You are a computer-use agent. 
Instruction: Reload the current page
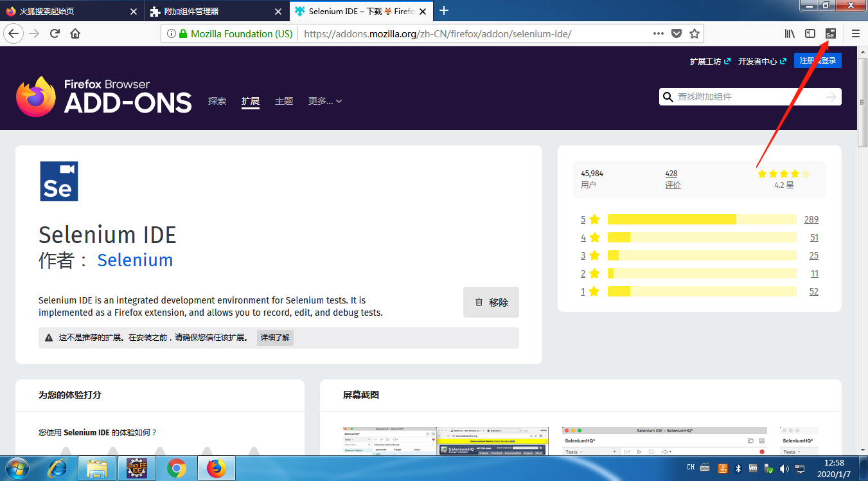[x=55, y=33]
